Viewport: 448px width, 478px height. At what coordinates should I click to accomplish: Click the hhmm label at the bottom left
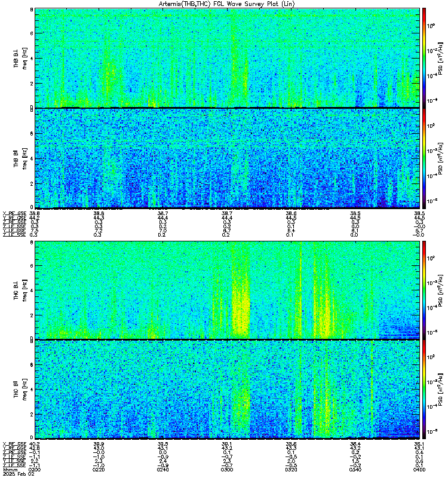[10, 470]
